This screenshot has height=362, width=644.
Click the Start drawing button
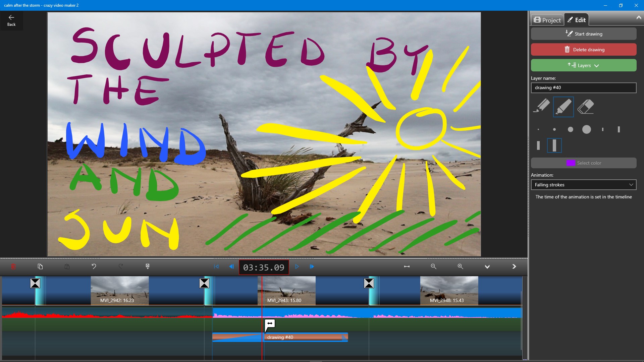[x=583, y=34]
